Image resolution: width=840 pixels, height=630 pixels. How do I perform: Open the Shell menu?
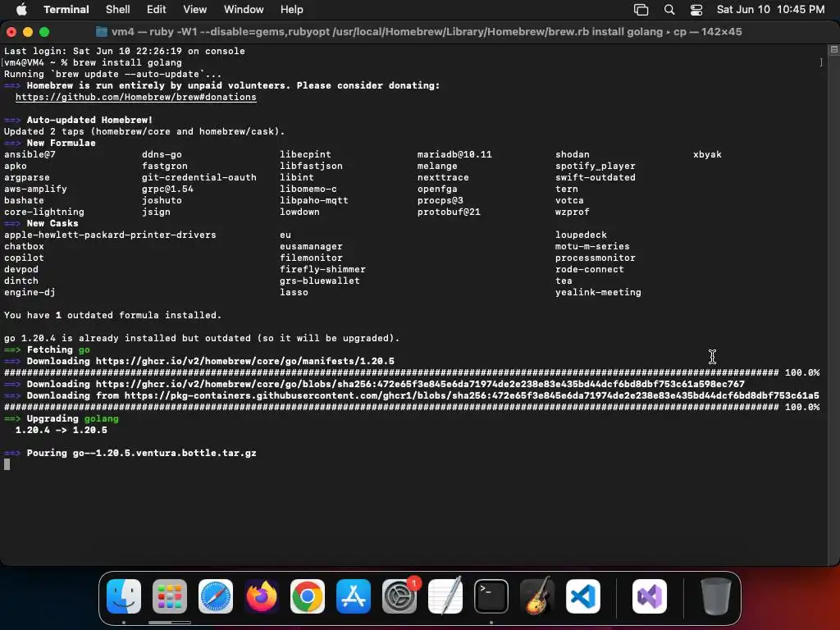coord(117,10)
